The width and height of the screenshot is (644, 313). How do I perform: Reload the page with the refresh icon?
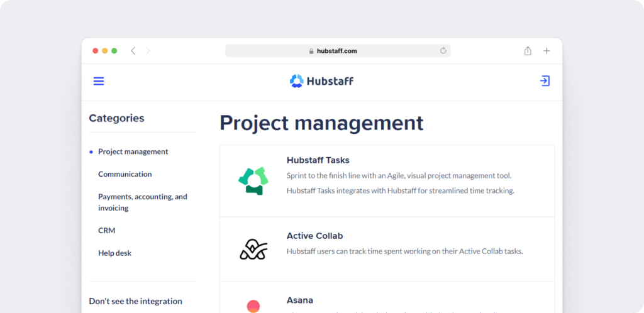443,51
